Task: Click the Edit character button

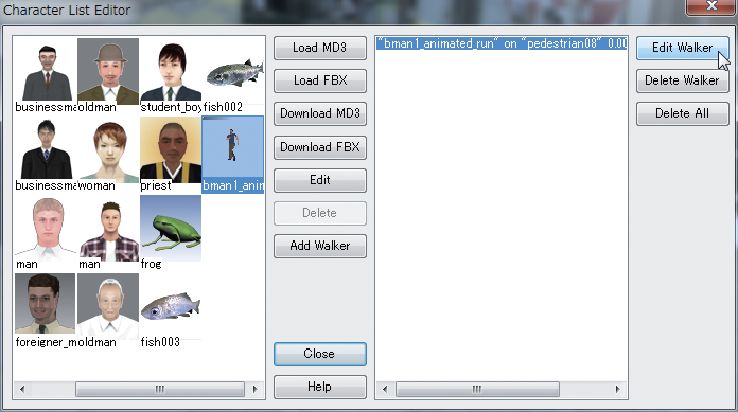Action: click(x=320, y=180)
